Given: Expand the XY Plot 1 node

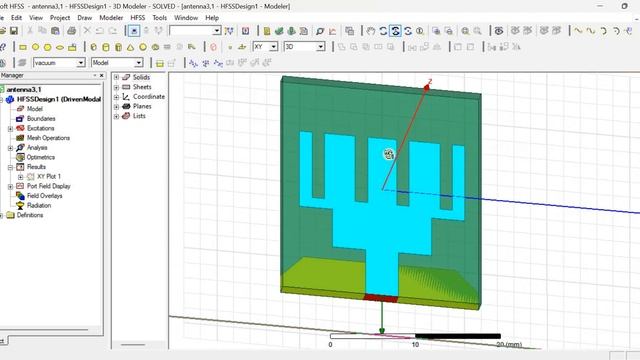Looking at the screenshot, I should click(x=20, y=177).
